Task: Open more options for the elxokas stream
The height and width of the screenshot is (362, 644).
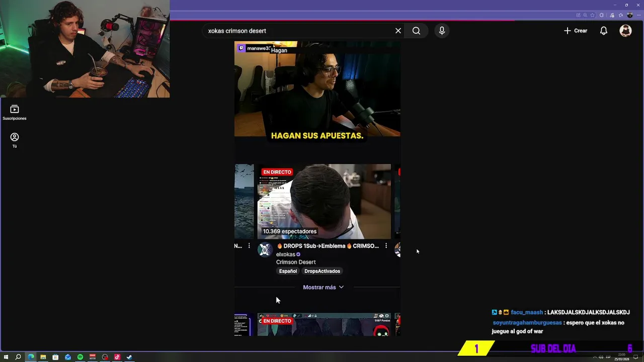Action: [386, 246]
